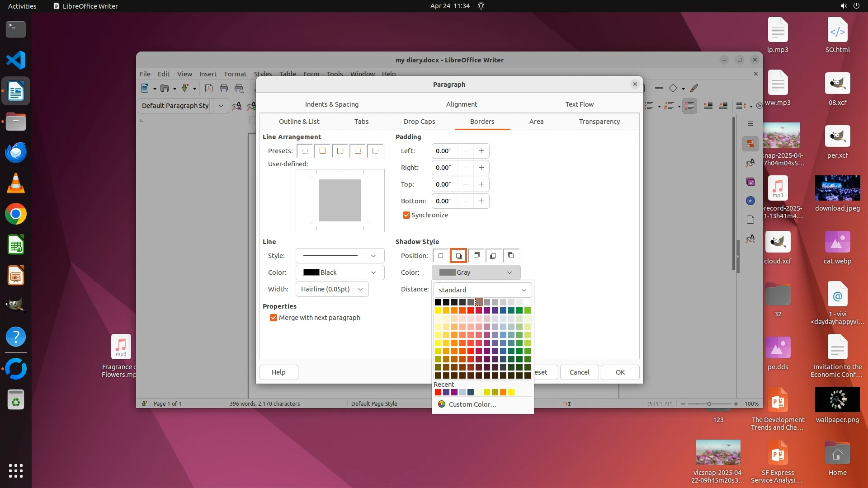Open the sidebar Navigator icon

click(750, 201)
